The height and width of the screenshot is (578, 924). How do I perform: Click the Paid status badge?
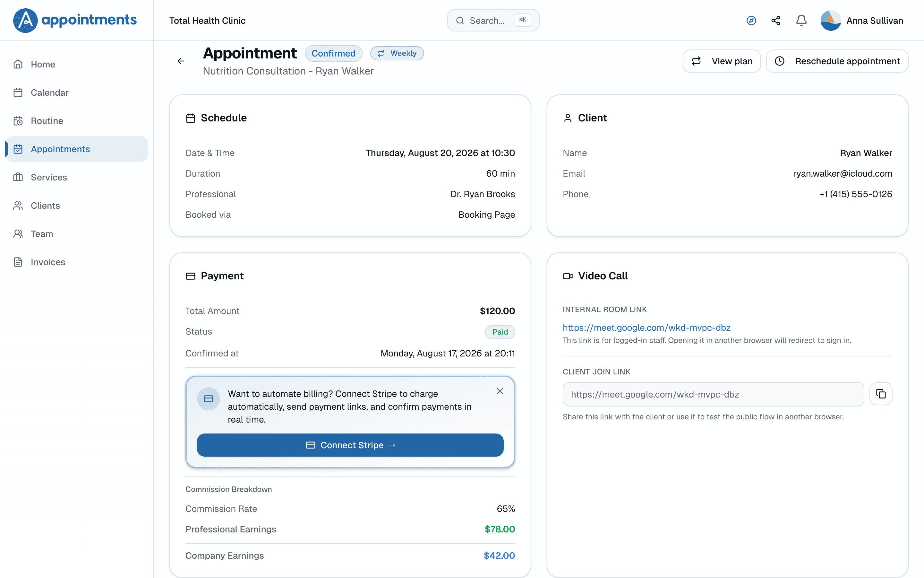(x=500, y=332)
